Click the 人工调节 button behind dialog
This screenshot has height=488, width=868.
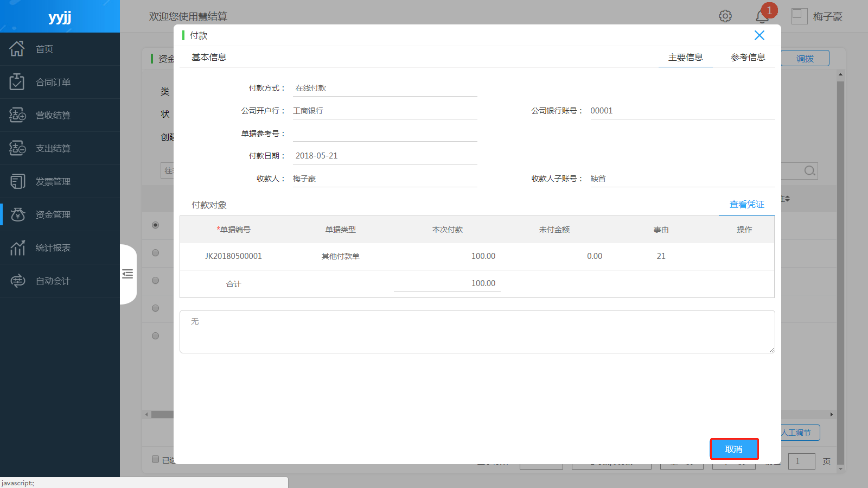tap(800, 433)
